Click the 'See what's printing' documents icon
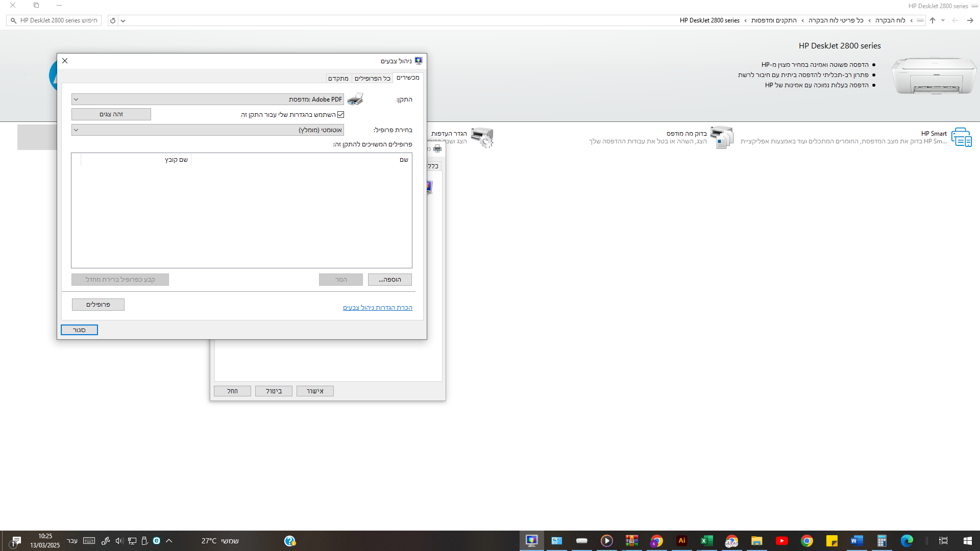 (x=721, y=137)
